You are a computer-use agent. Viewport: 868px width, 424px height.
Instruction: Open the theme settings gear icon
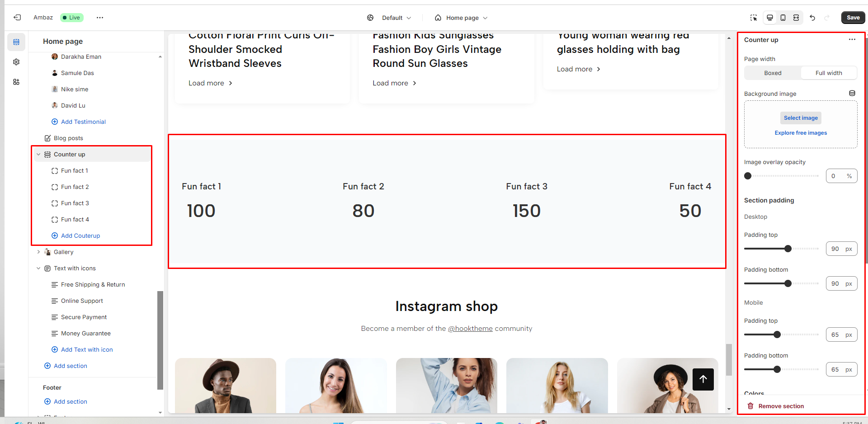point(16,62)
